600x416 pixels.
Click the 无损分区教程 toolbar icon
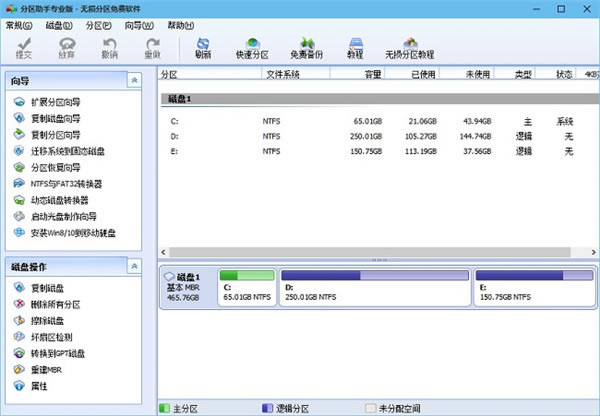pos(410,47)
